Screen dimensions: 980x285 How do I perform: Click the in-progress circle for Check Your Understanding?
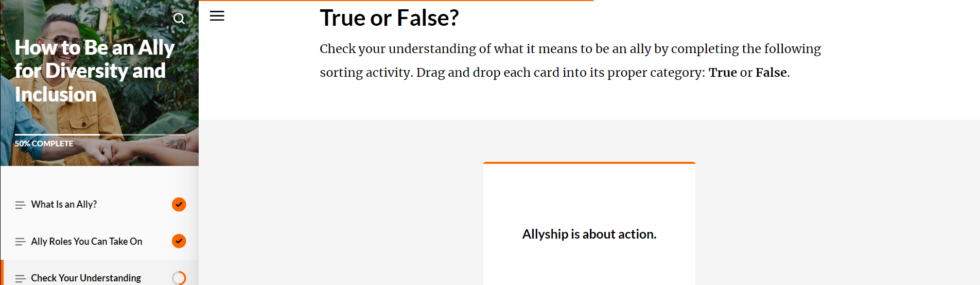point(179,278)
